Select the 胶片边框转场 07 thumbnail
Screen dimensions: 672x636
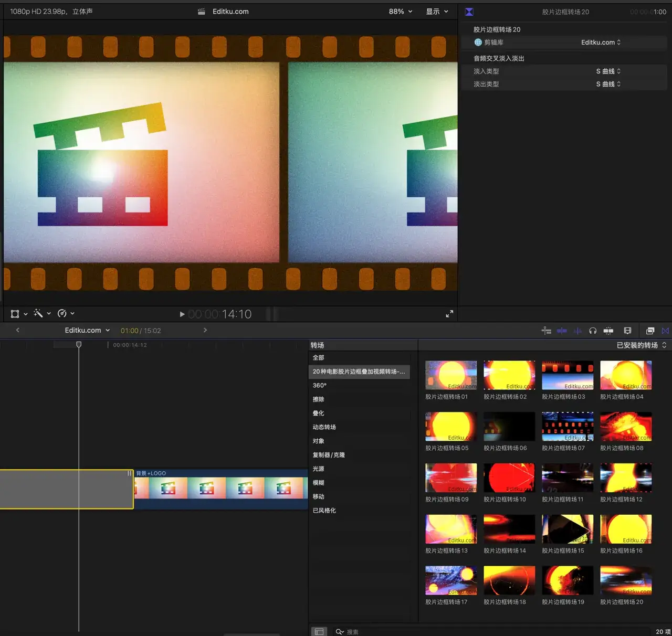click(568, 426)
